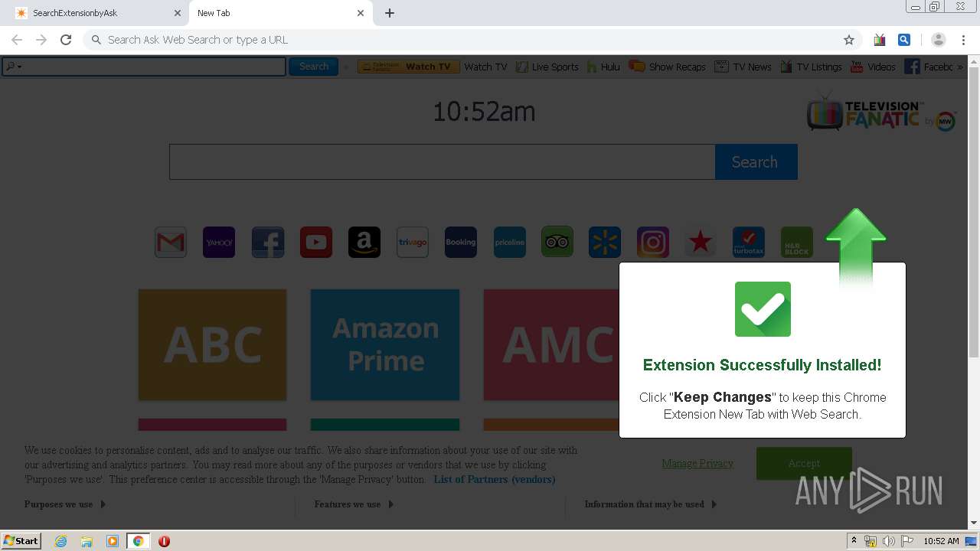Open the Walmart spark icon
The width and height of the screenshot is (980, 551).
point(605,243)
